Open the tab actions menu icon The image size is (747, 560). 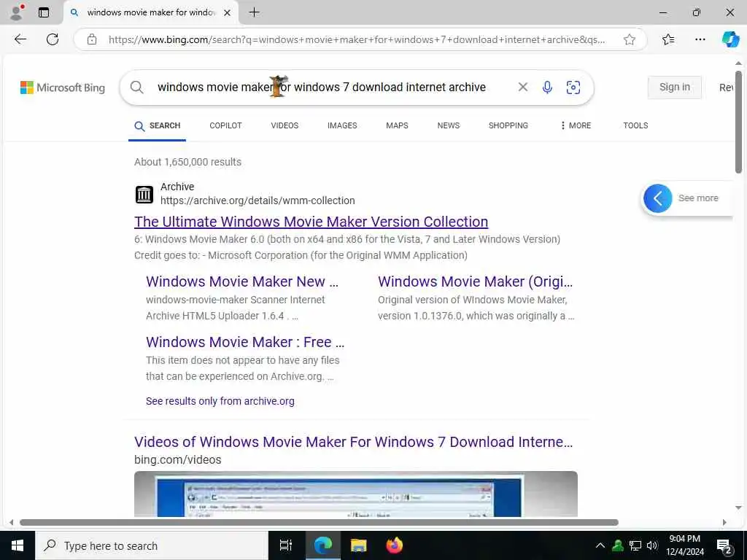43,12
